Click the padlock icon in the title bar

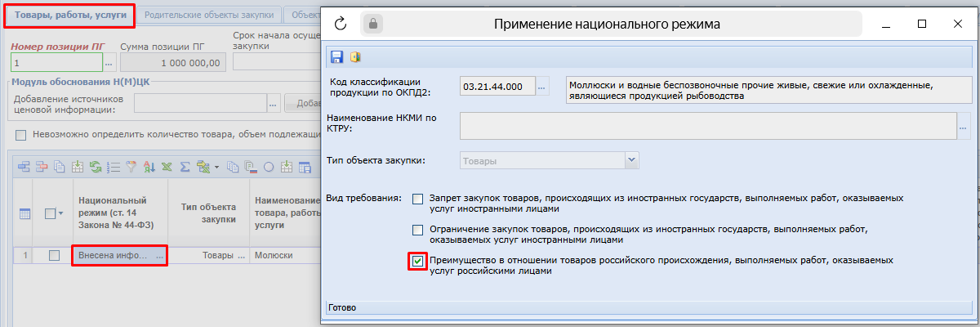tap(373, 24)
